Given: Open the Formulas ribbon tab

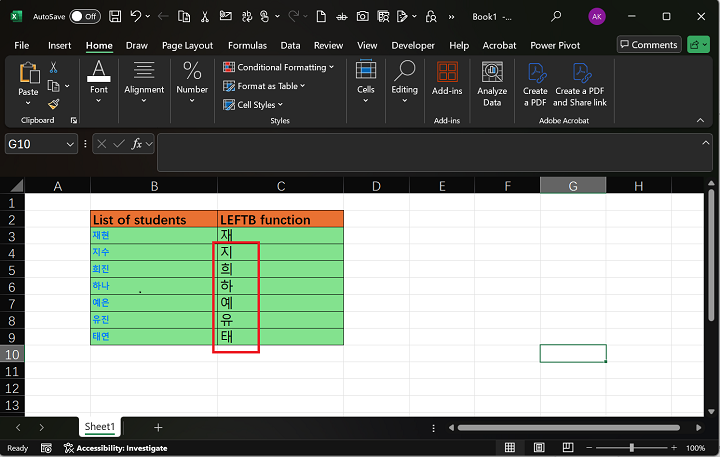Looking at the screenshot, I should (247, 45).
